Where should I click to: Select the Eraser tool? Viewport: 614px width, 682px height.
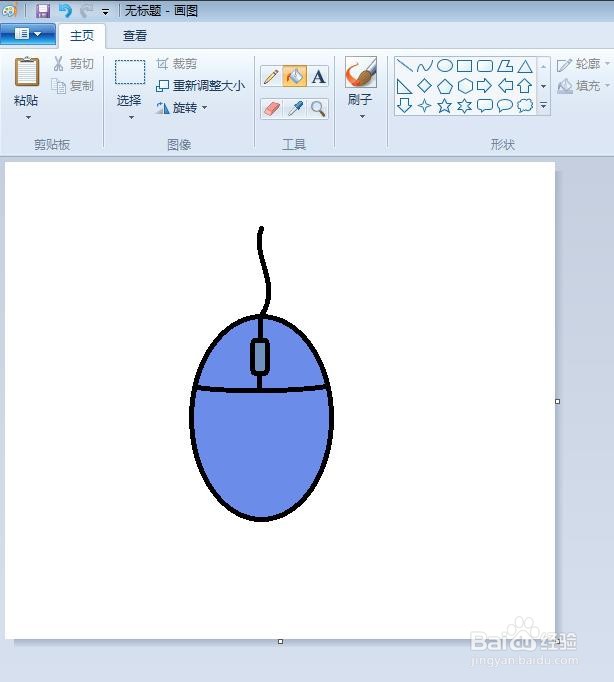[271, 109]
